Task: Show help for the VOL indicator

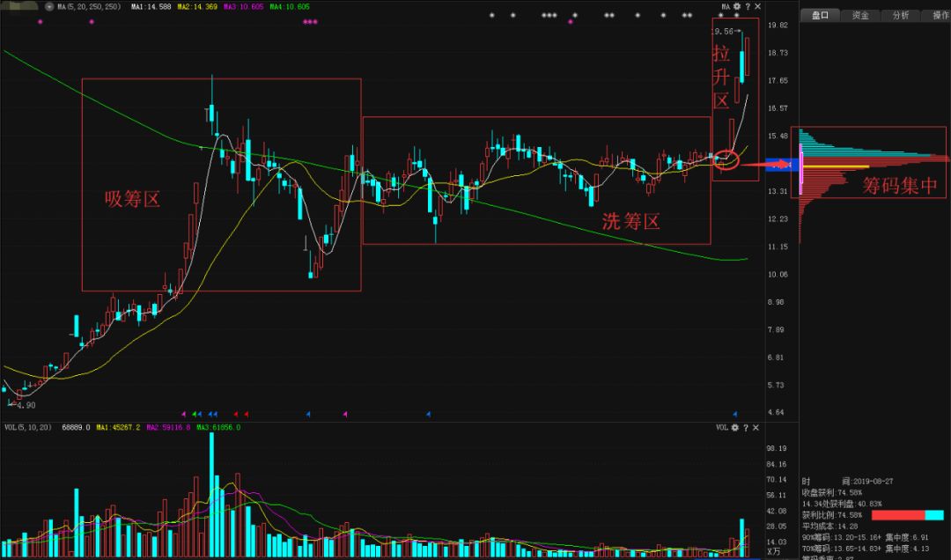Action: click(x=746, y=428)
